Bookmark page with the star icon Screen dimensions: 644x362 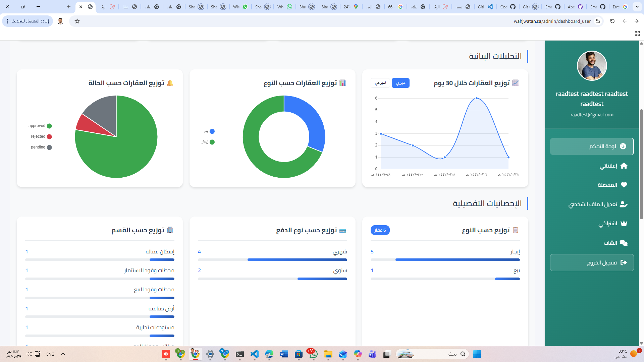pos(77,21)
